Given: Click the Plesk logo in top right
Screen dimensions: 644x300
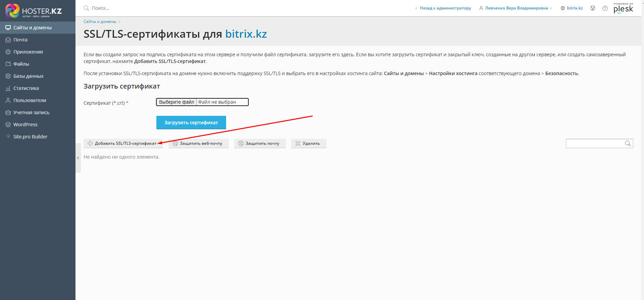Looking at the screenshot, I should (623, 8).
